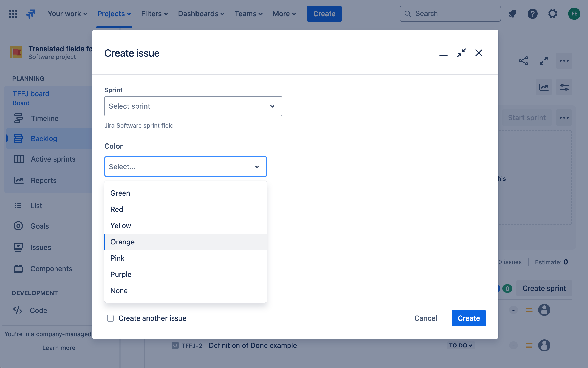This screenshot has height=368, width=588.
Task: Open the app switcher grid icon
Action: (x=13, y=14)
